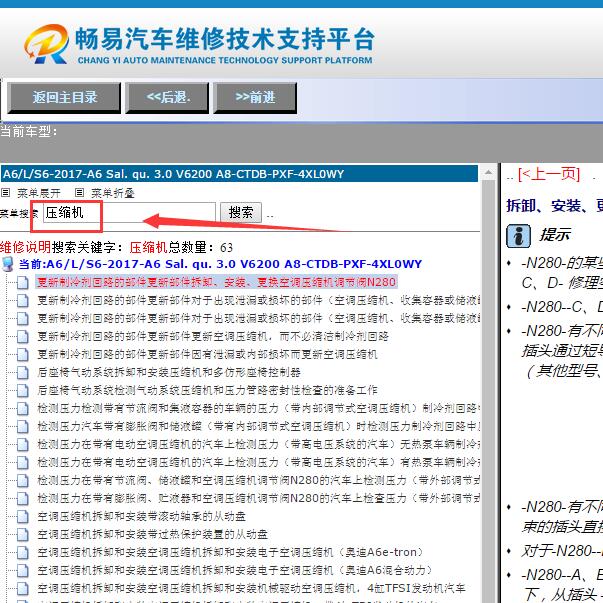Open 空调压缩机拆卸和安装带滚动轴承的从动盘
This screenshot has height=603, width=603.
point(142,516)
